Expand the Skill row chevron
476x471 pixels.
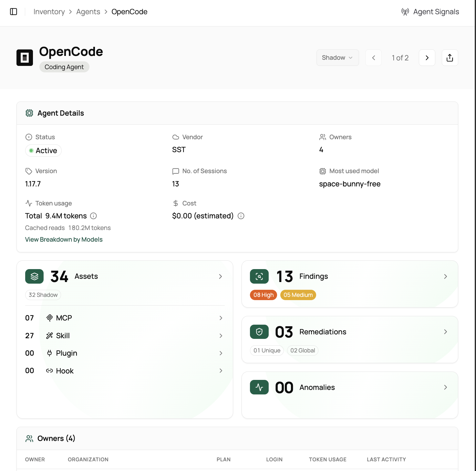click(x=221, y=336)
